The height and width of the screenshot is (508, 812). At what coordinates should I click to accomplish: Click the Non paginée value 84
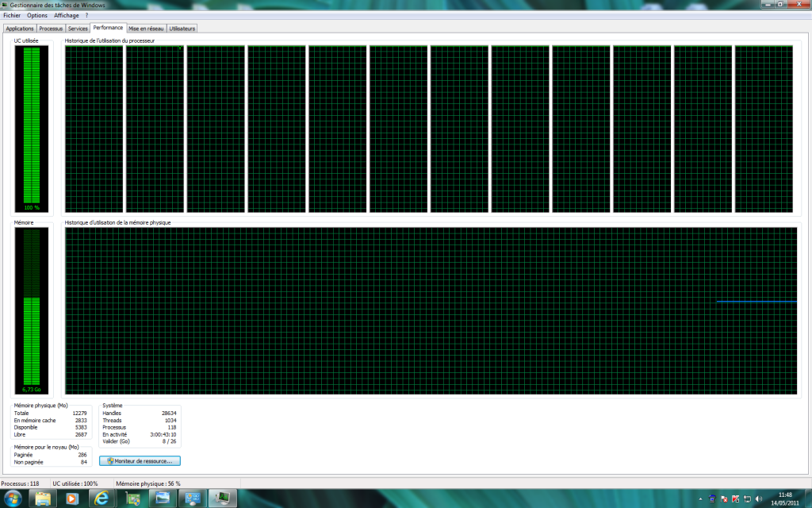pyautogui.click(x=84, y=462)
